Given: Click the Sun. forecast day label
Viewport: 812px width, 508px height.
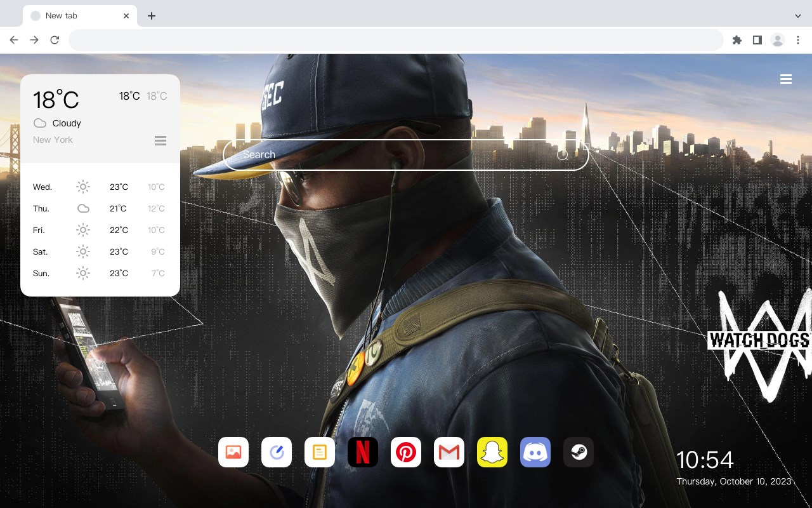Looking at the screenshot, I should pyautogui.click(x=41, y=273).
